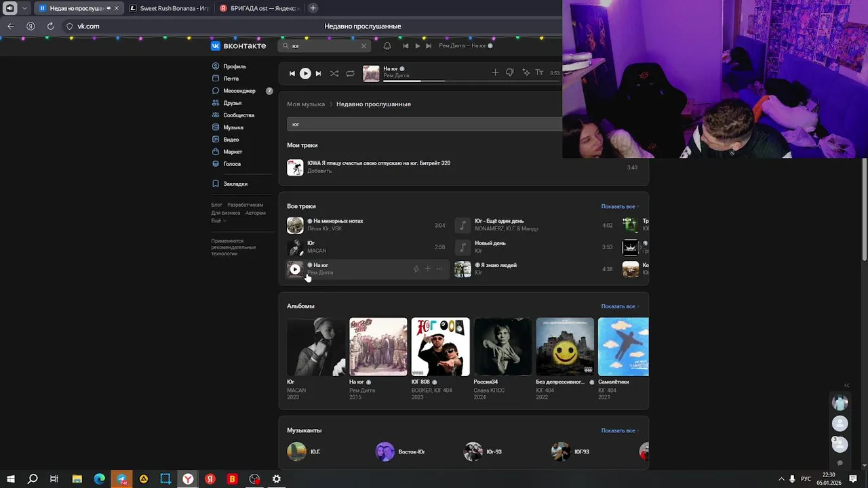Viewport: 868px width, 488px height.
Task: Click Моя музыка breadcrumb
Action: click(306, 104)
